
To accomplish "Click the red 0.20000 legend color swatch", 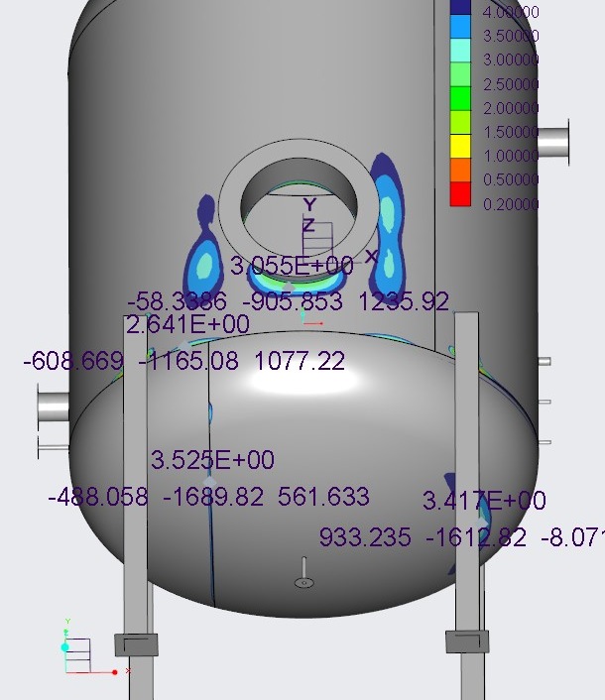I will [460, 193].
